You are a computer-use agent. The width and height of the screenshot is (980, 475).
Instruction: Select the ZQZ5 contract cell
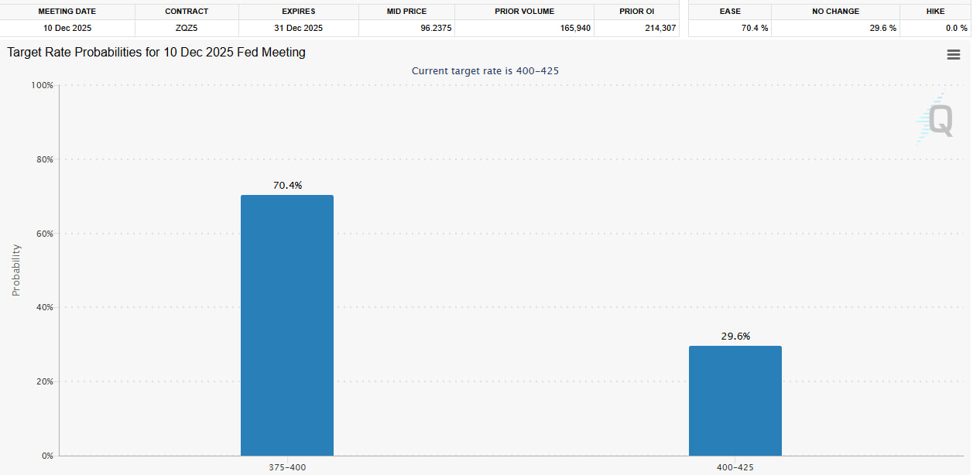click(187, 28)
